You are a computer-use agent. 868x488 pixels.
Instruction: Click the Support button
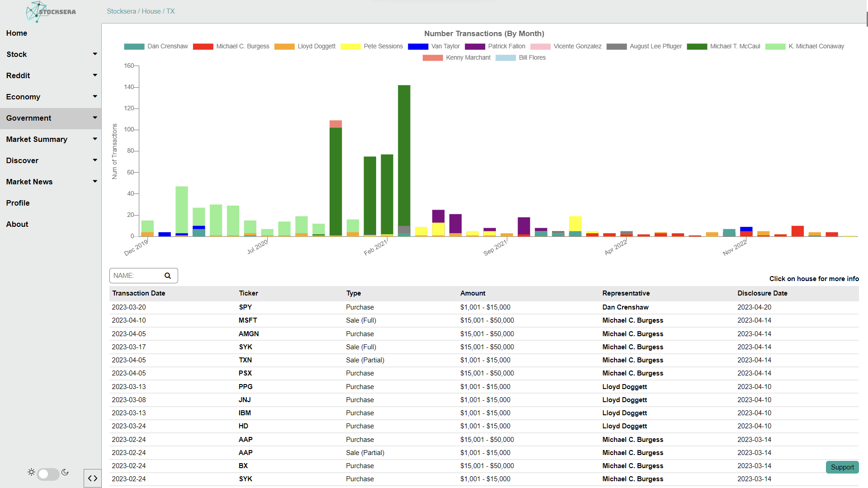tap(842, 467)
